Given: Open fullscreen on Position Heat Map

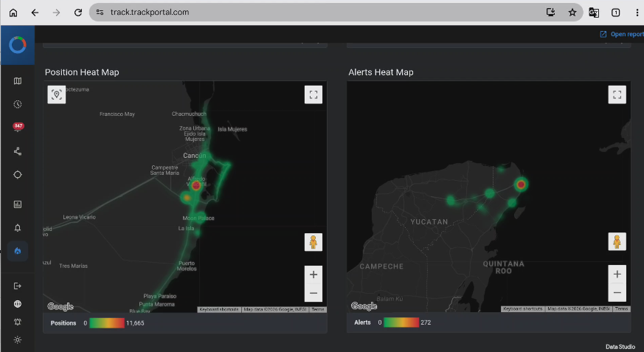Looking at the screenshot, I should click(x=314, y=95).
